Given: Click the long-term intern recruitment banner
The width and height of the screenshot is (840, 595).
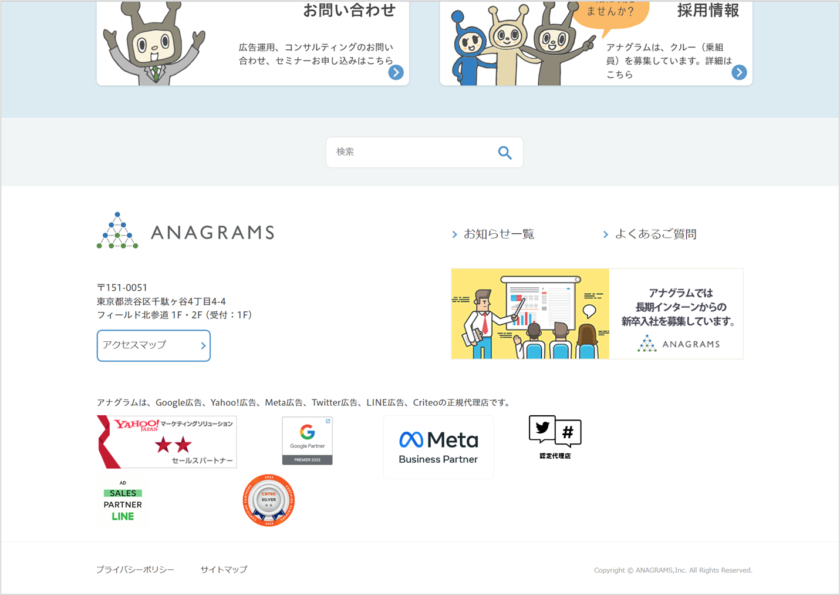Looking at the screenshot, I should [597, 313].
